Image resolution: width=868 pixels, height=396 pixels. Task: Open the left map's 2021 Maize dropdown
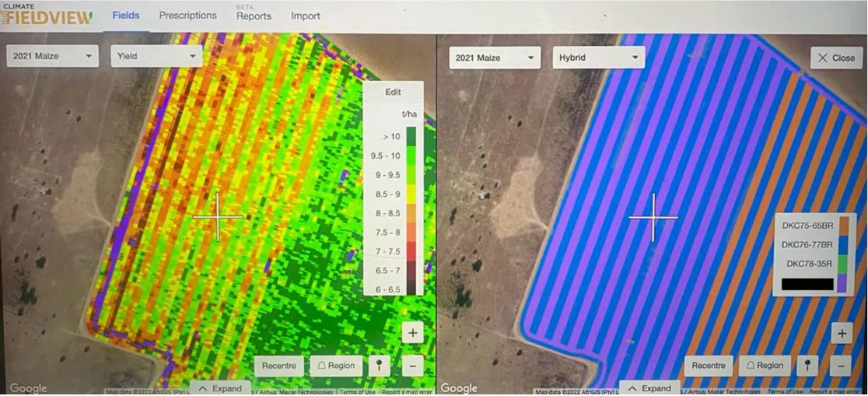coord(53,56)
